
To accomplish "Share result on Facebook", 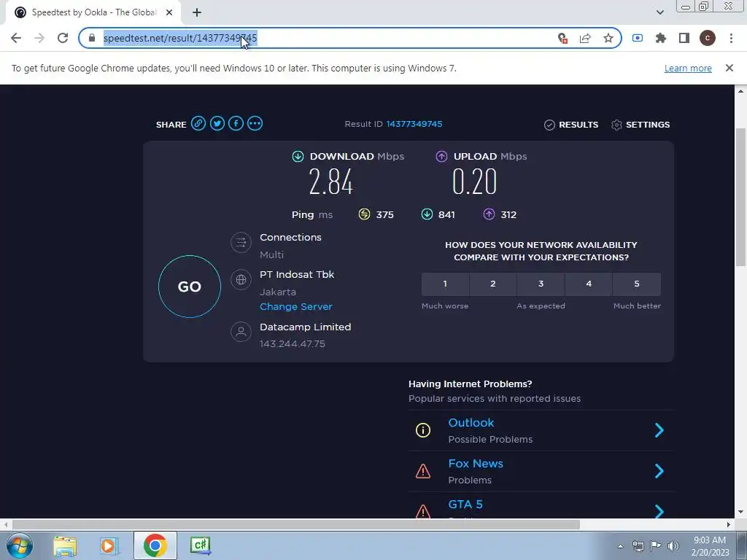I will [236, 124].
